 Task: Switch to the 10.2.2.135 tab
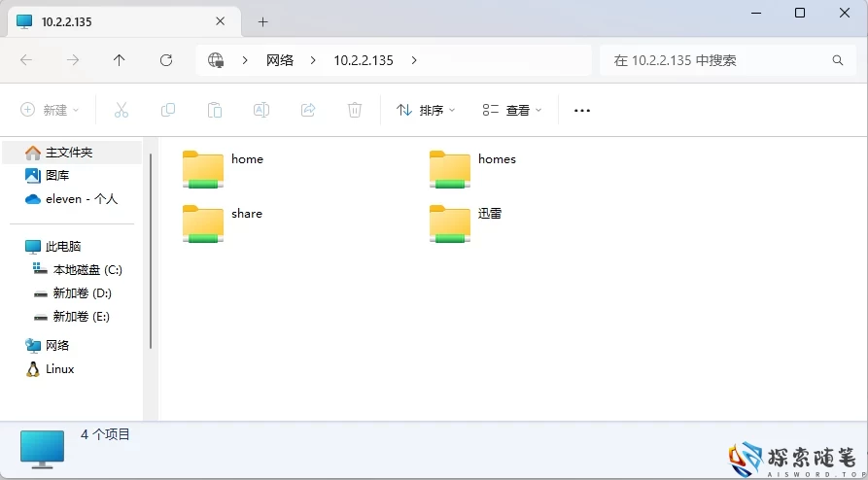[x=124, y=22]
